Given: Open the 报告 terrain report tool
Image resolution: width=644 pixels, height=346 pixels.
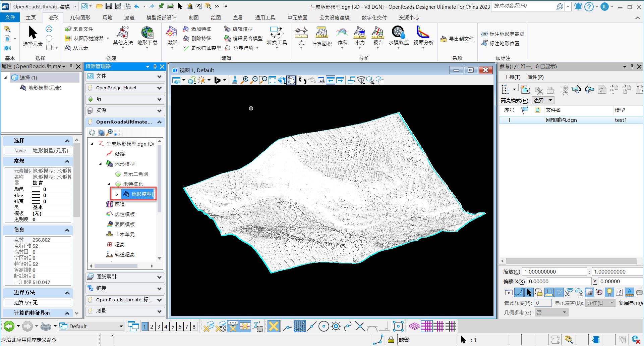Looking at the screenshot, I should pos(378,33).
